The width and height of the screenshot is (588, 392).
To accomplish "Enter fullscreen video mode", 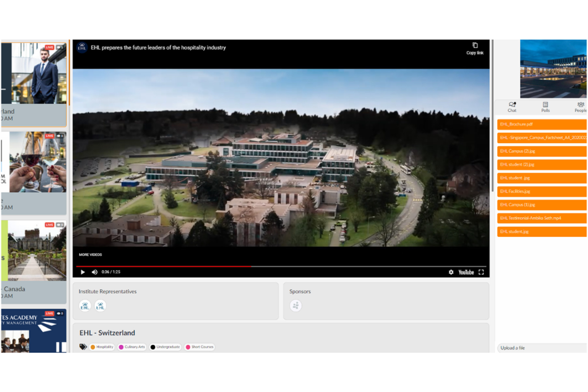I will pyautogui.click(x=481, y=272).
